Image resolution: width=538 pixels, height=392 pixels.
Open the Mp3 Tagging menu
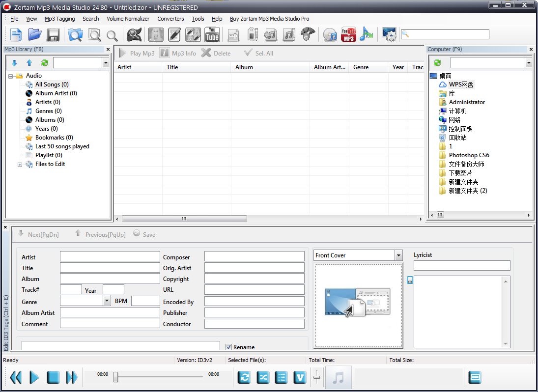pos(60,19)
